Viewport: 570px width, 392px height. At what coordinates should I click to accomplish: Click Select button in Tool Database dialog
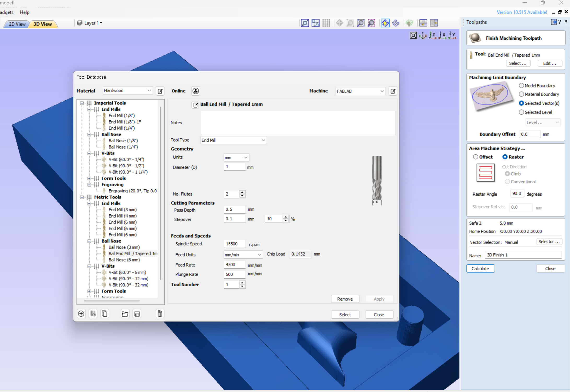[x=345, y=315]
